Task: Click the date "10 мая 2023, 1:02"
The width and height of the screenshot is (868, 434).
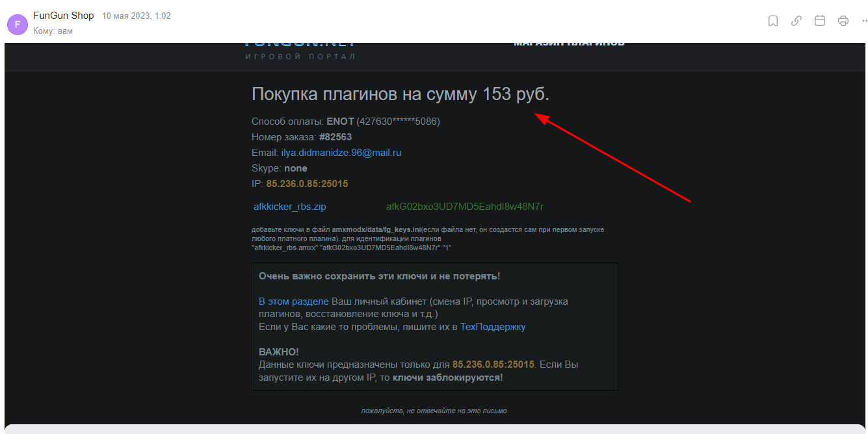Action: [x=137, y=16]
